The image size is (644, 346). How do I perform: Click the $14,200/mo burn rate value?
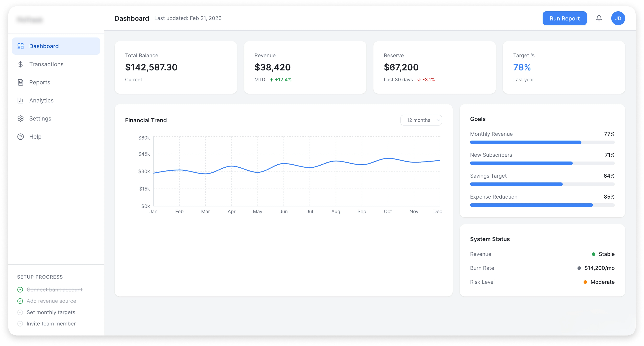tap(599, 268)
